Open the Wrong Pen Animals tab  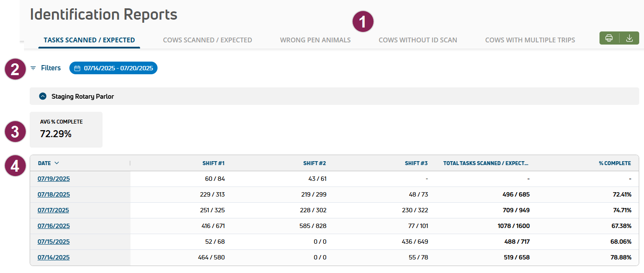click(315, 40)
